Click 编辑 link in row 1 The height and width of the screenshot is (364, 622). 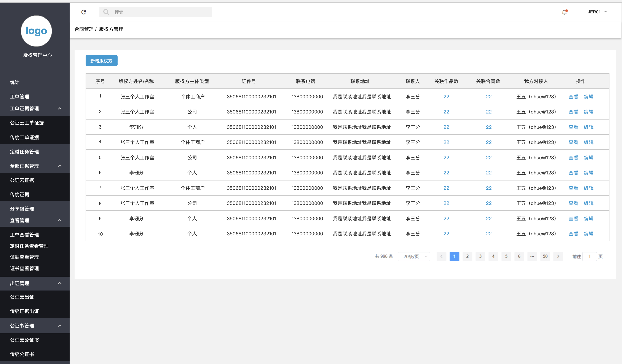coord(589,97)
